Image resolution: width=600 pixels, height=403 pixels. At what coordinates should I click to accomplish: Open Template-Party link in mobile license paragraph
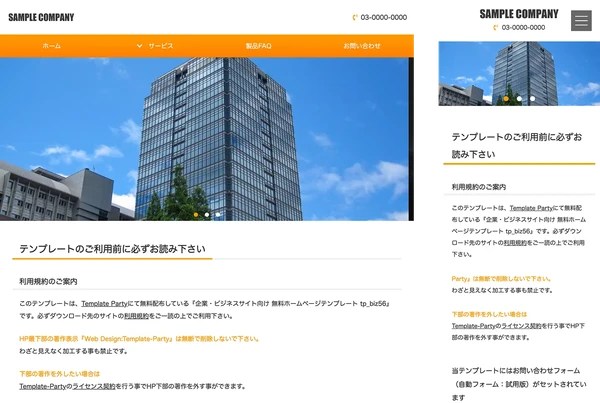pyautogui.click(x=473, y=326)
